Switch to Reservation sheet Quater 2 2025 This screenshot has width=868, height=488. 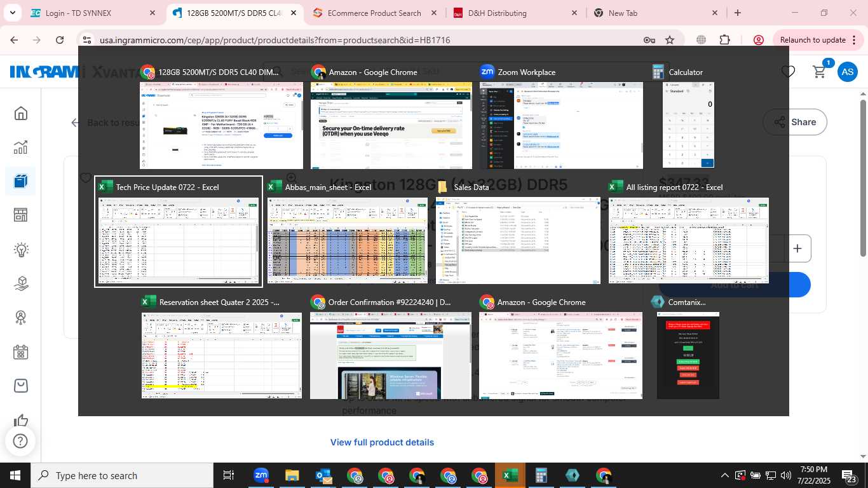pyautogui.click(x=222, y=348)
